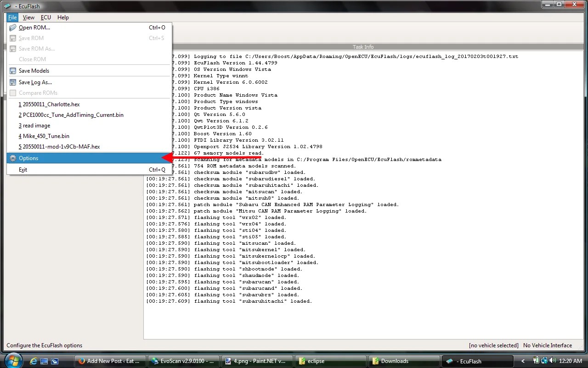The height and width of the screenshot is (368, 588).
Task: Click log line '754 ROM metadata models scanned.'
Action: pyautogui.click(x=245, y=166)
